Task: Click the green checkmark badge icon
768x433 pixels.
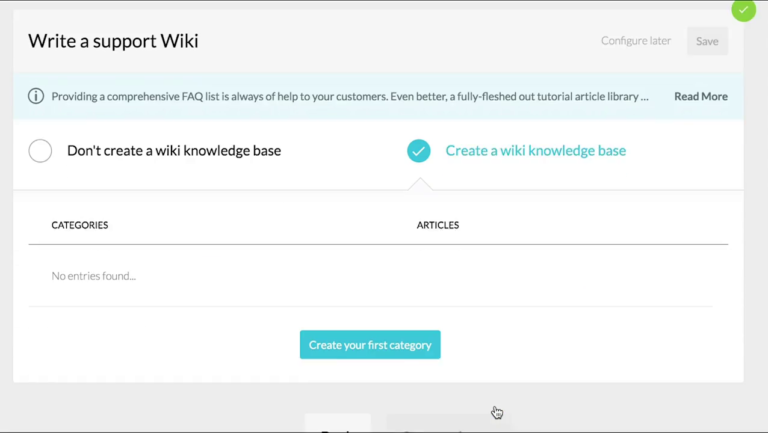Action: coord(743,10)
